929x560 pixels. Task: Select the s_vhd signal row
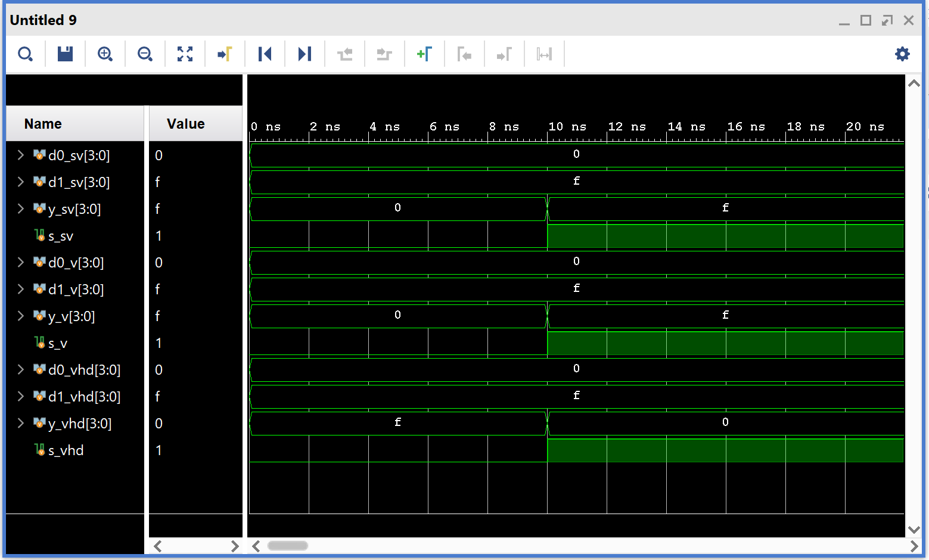point(66,451)
